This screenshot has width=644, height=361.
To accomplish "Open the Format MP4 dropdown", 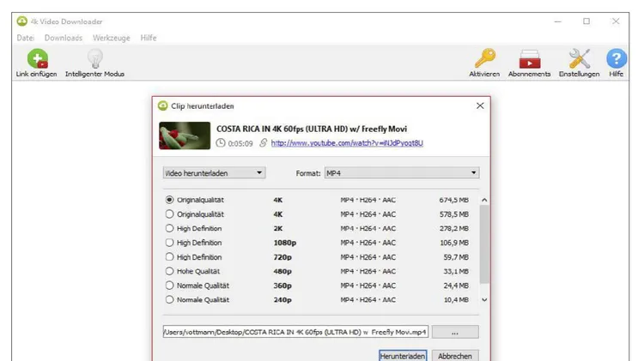I will click(402, 172).
